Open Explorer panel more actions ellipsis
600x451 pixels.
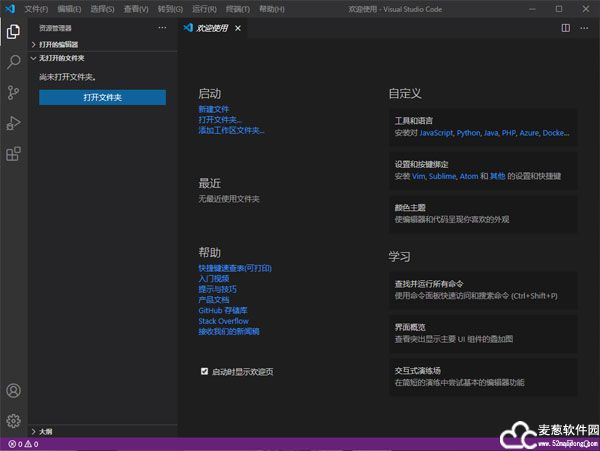tap(162, 28)
